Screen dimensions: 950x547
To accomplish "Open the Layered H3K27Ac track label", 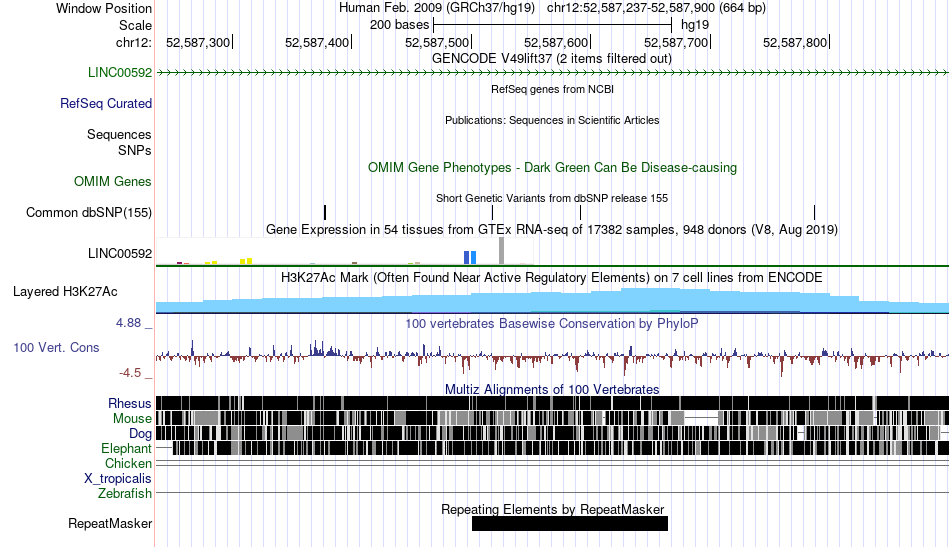I will pyautogui.click(x=65, y=291).
